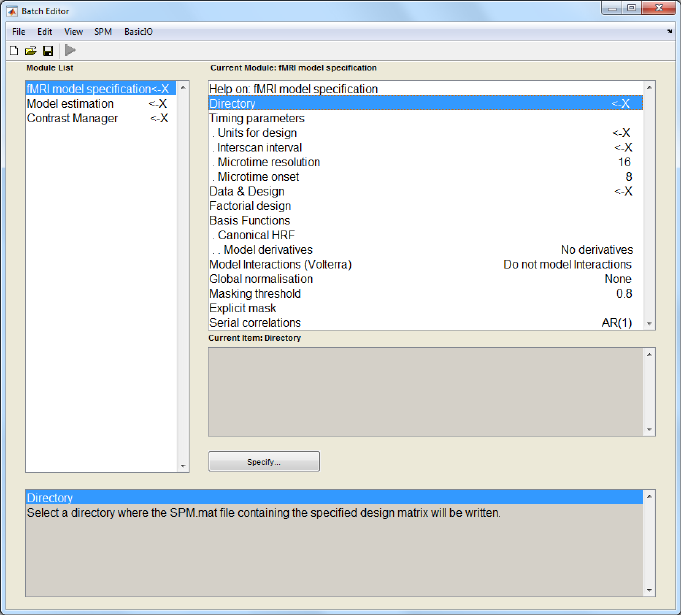
Task: Select Model Interactions (Volterra) row
Action: [426, 265]
